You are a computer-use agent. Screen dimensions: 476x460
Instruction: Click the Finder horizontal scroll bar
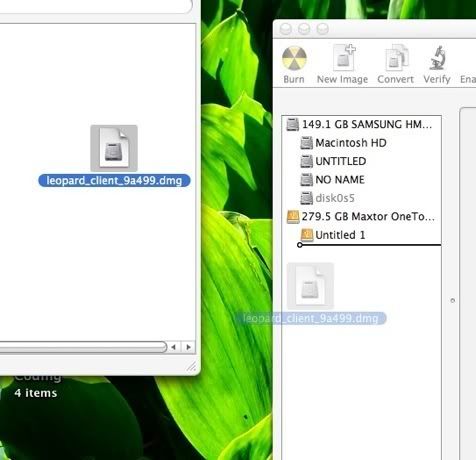click(x=83, y=347)
